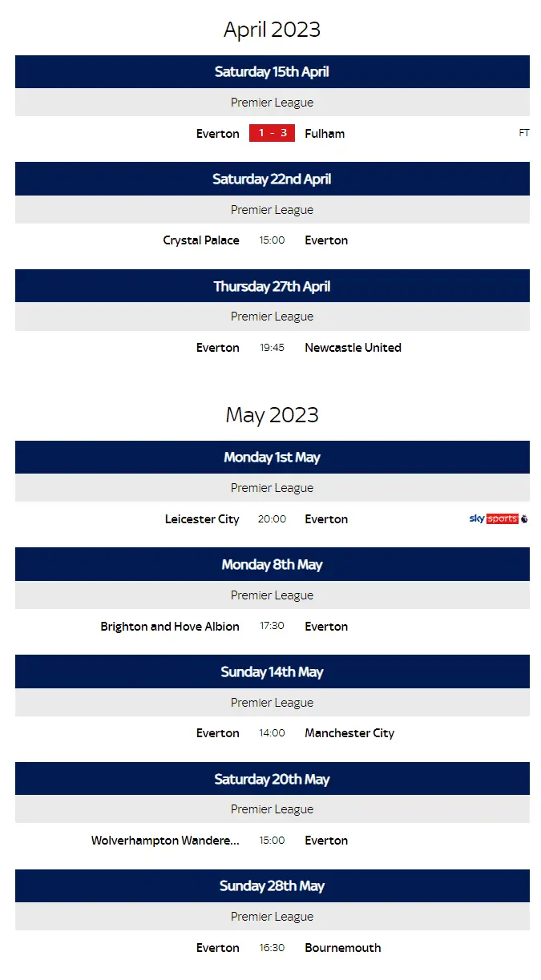Click the Sunday 28th May date header

[272, 886]
